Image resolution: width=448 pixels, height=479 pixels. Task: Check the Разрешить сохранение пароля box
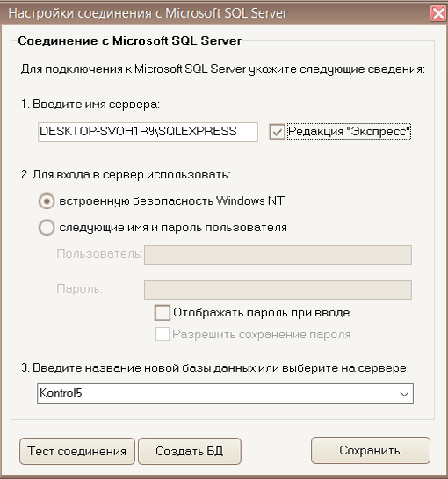(163, 334)
